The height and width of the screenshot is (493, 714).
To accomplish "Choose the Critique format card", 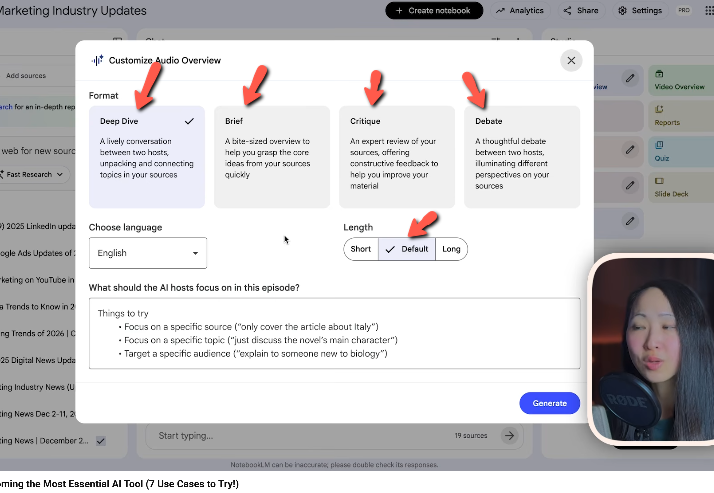I will click(397, 157).
